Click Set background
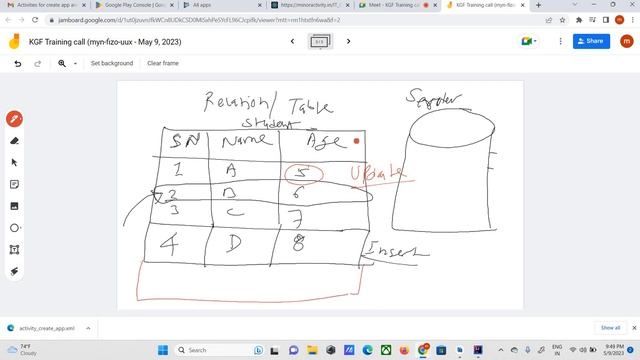 112,63
